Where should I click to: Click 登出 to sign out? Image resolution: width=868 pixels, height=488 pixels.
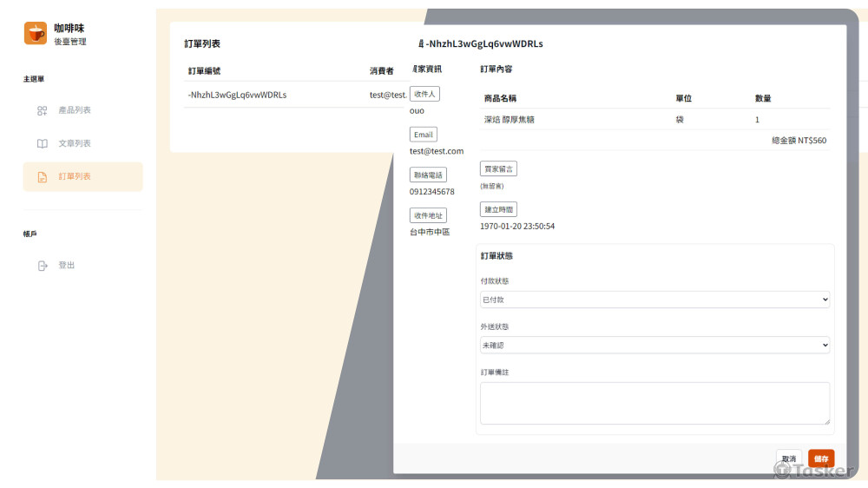coord(67,266)
